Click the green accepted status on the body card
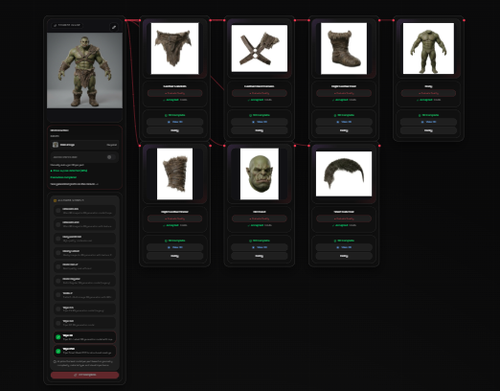500x391 pixels. tap(425, 100)
